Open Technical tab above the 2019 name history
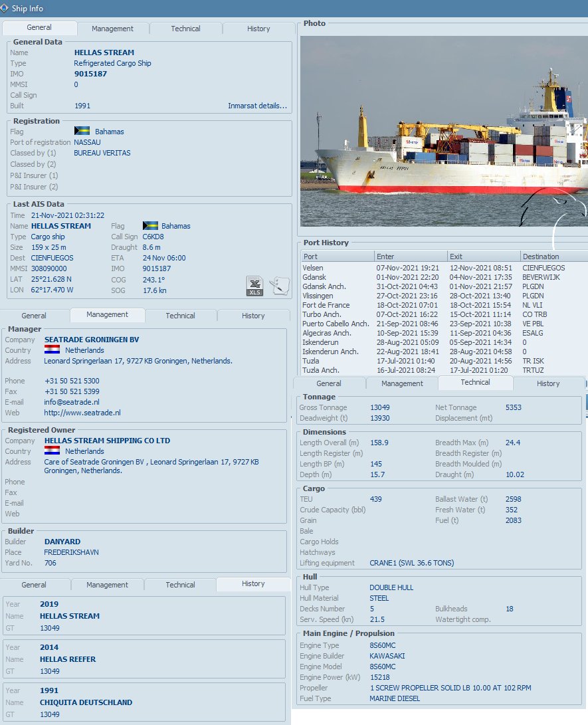Image resolution: width=588 pixels, height=725 pixels. click(x=180, y=585)
